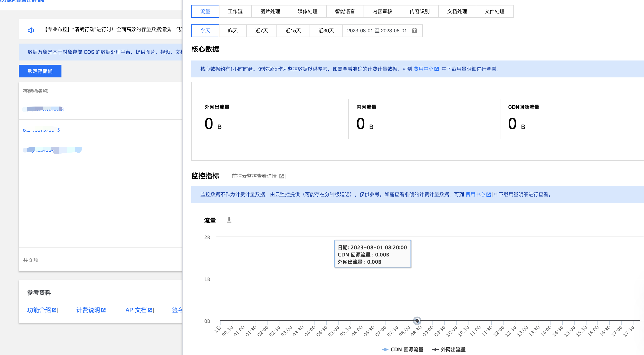This screenshot has width=644, height=355.
Task: Click the 绑定存储桶 button
Action: 40,71
